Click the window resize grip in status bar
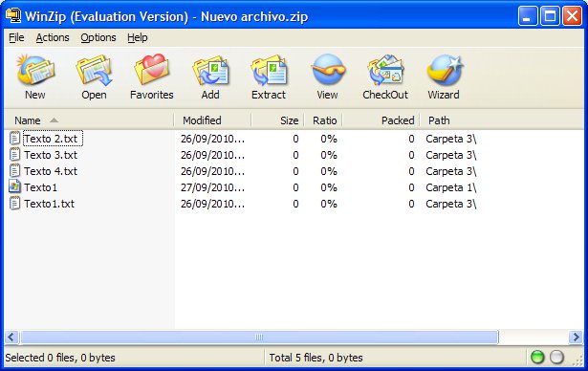 (577, 360)
